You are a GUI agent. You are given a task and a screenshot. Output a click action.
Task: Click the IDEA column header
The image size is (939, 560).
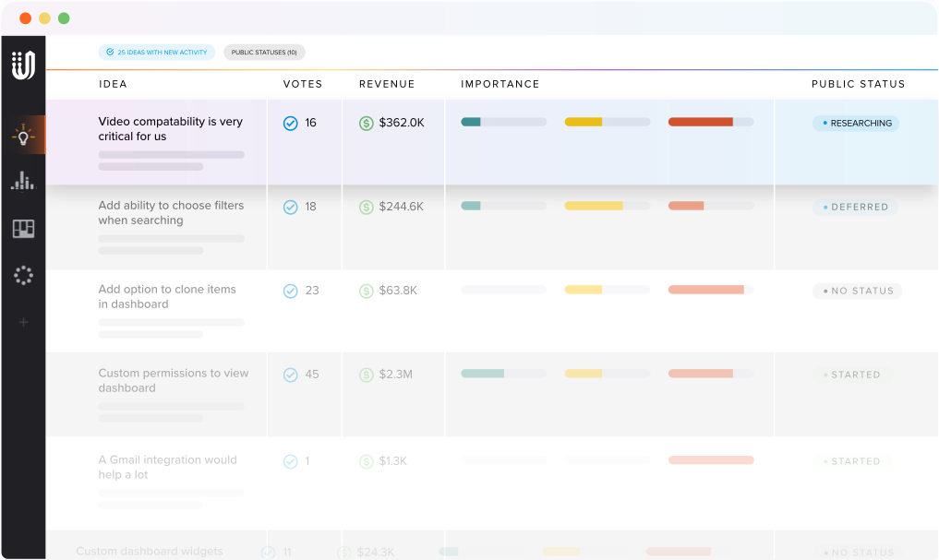click(x=114, y=84)
